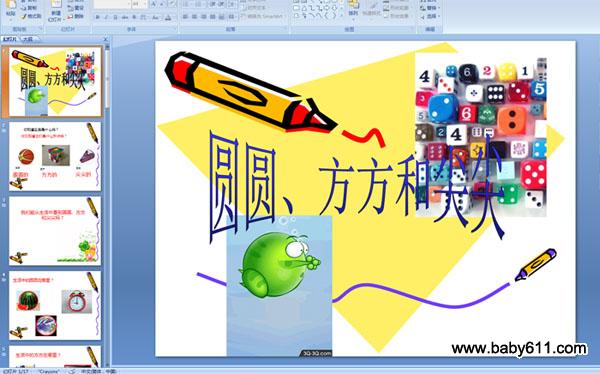This screenshot has width=600, height=374.
Task: Switch to the Outline tab in the left pane
Action: [x=27, y=39]
